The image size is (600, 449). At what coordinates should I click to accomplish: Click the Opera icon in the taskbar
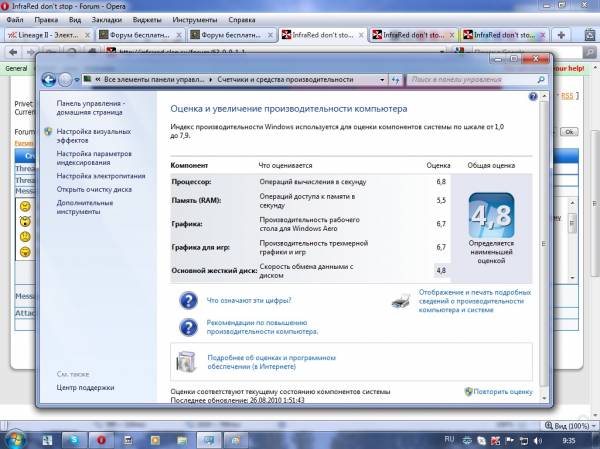(x=101, y=440)
